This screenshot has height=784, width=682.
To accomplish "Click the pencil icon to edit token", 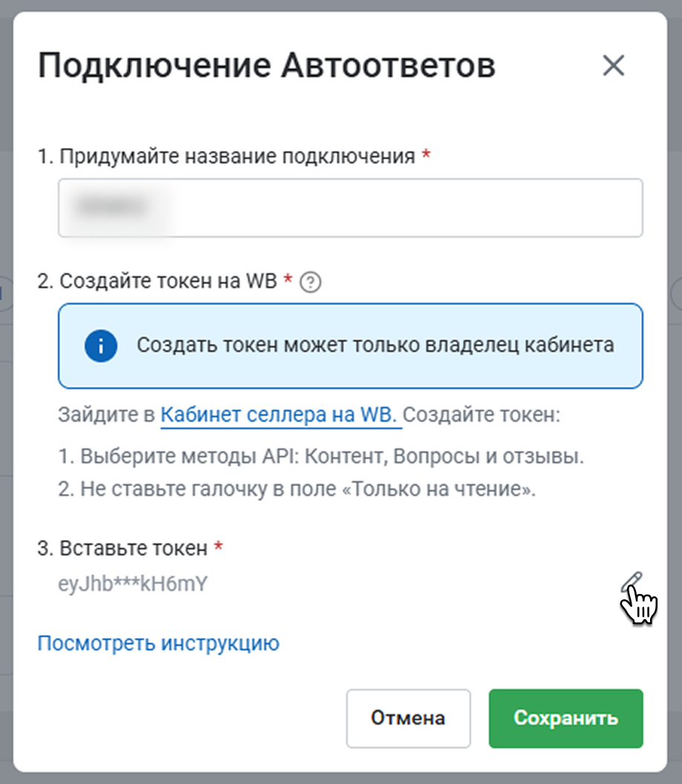I will [631, 583].
